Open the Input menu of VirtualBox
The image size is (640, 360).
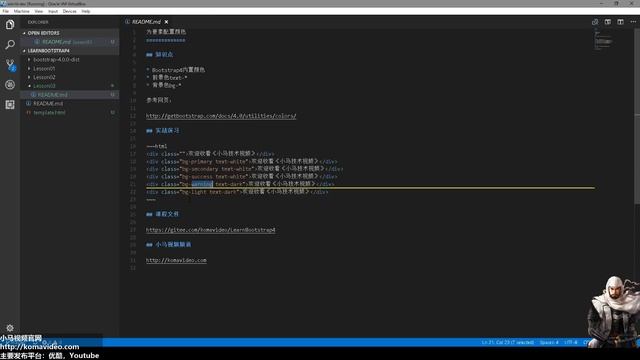[53, 11]
